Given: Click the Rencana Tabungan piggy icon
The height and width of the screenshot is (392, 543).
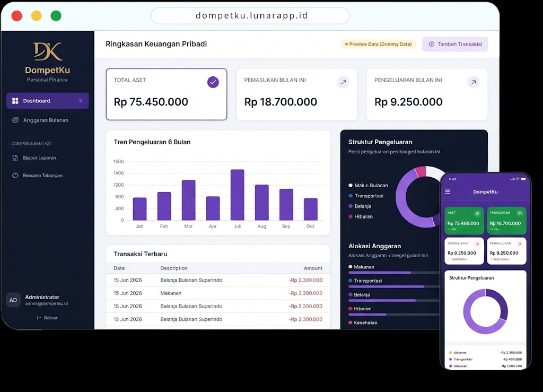Looking at the screenshot, I should pos(15,176).
